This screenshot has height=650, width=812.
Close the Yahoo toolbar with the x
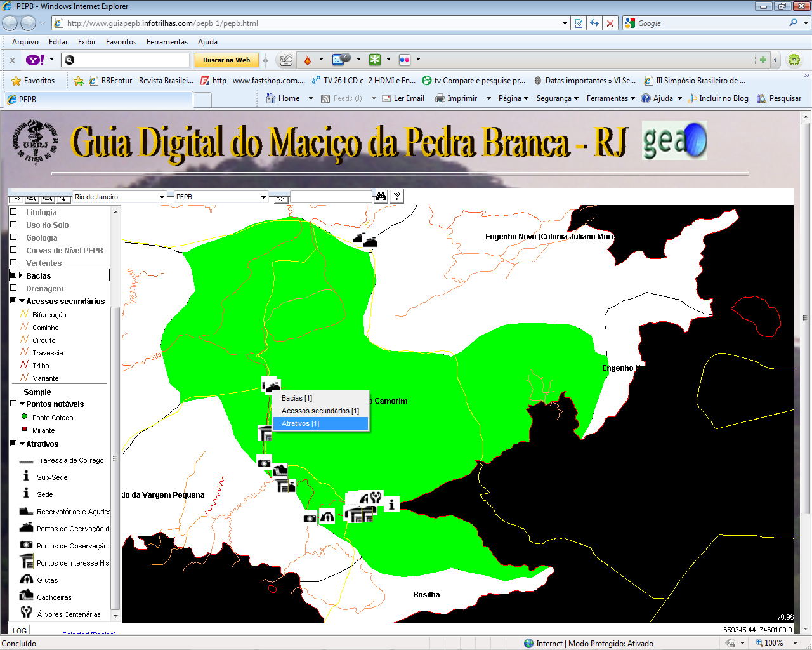12,60
